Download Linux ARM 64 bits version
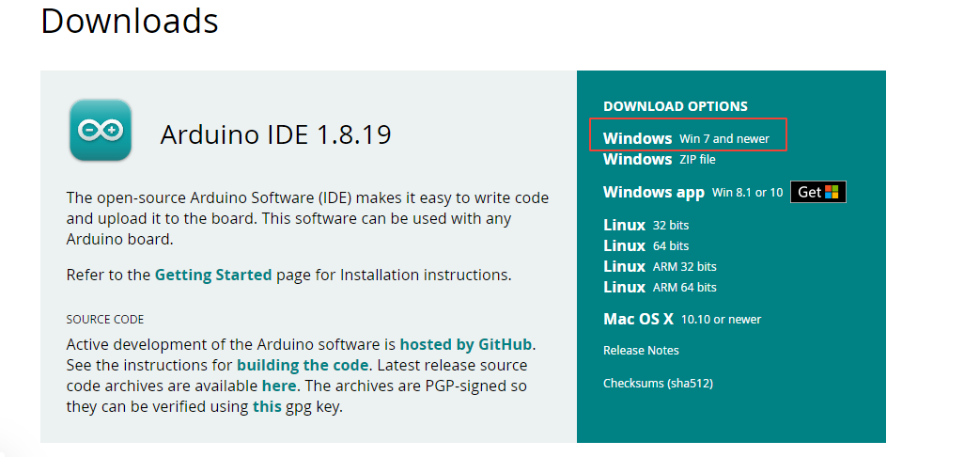 [x=660, y=287]
